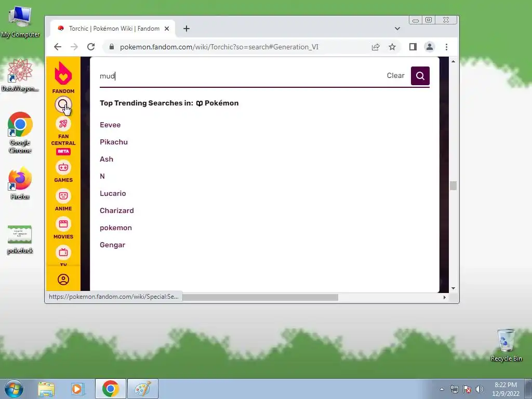Viewport: 532px width, 399px height.
Task: Show hidden tray icons arrow
Action: click(442, 389)
